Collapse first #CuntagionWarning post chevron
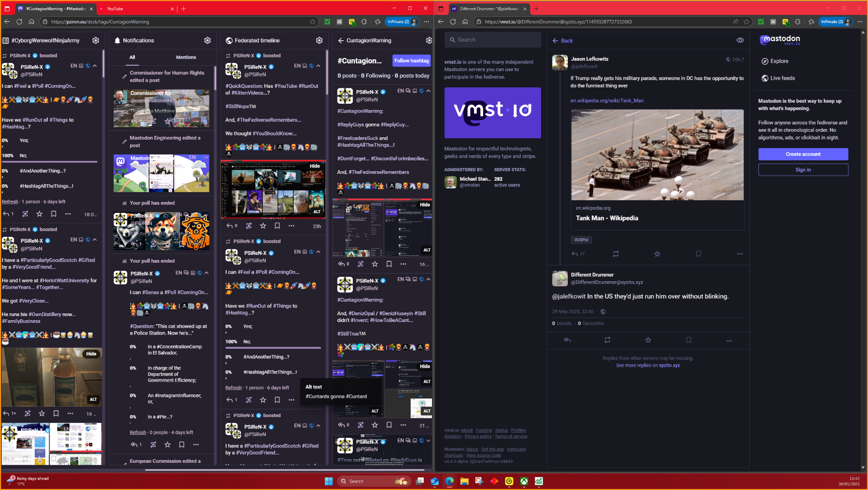Image resolution: width=868 pixels, height=490 pixels. [428, 91]
